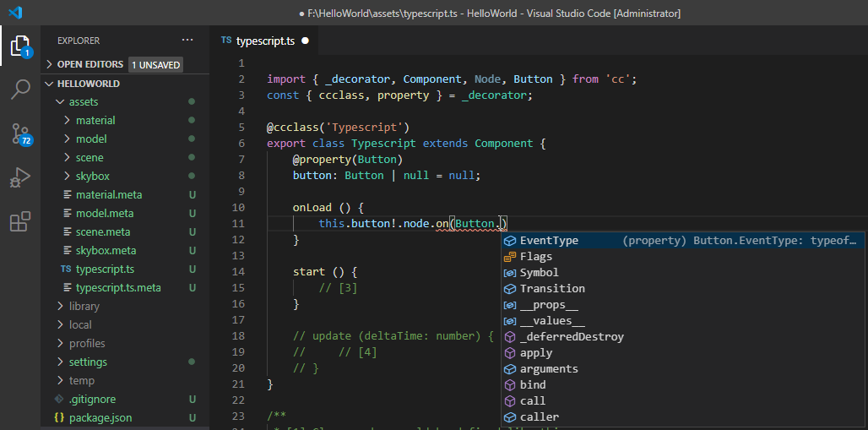Open Explorer's more actions ellipsis

(x=187, y=40)
